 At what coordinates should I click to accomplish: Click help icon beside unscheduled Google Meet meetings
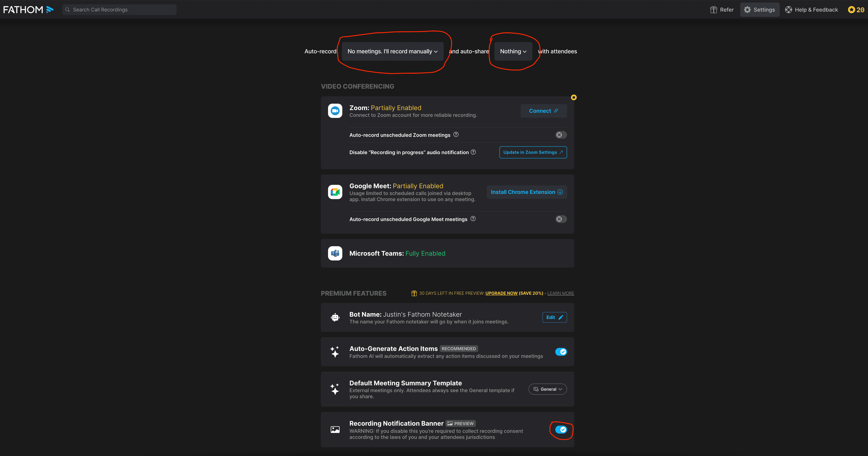pyautogui.click(x=473, y=219)
